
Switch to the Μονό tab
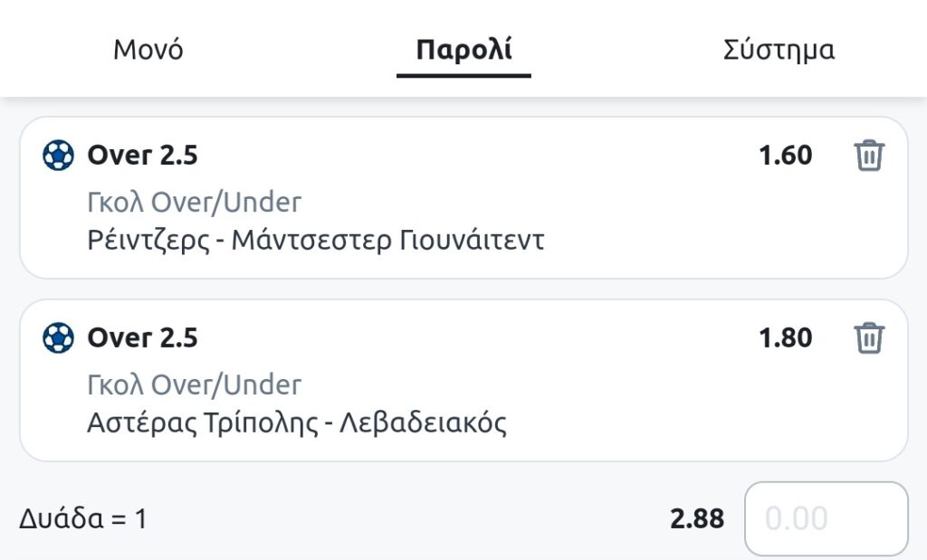pos(148,50)
